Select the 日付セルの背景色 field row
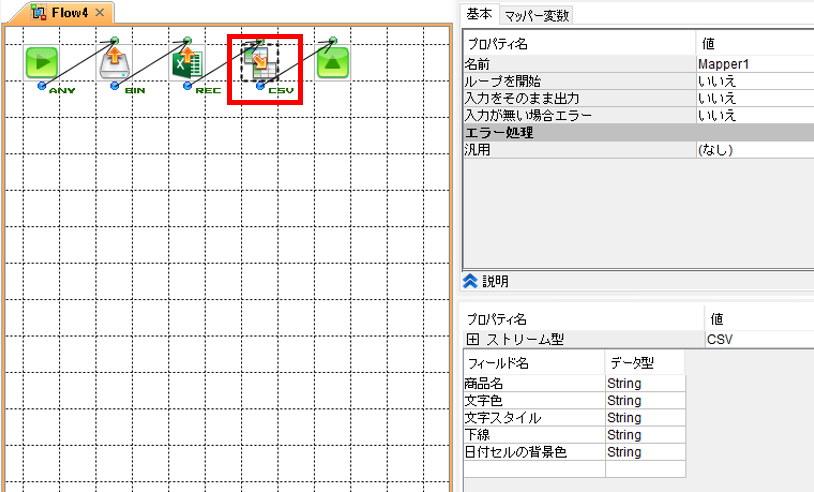 (575, 452)
